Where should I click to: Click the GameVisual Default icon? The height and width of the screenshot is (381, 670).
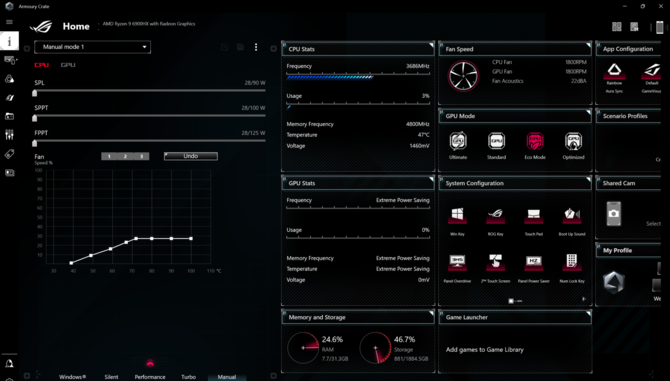point(652,71)
